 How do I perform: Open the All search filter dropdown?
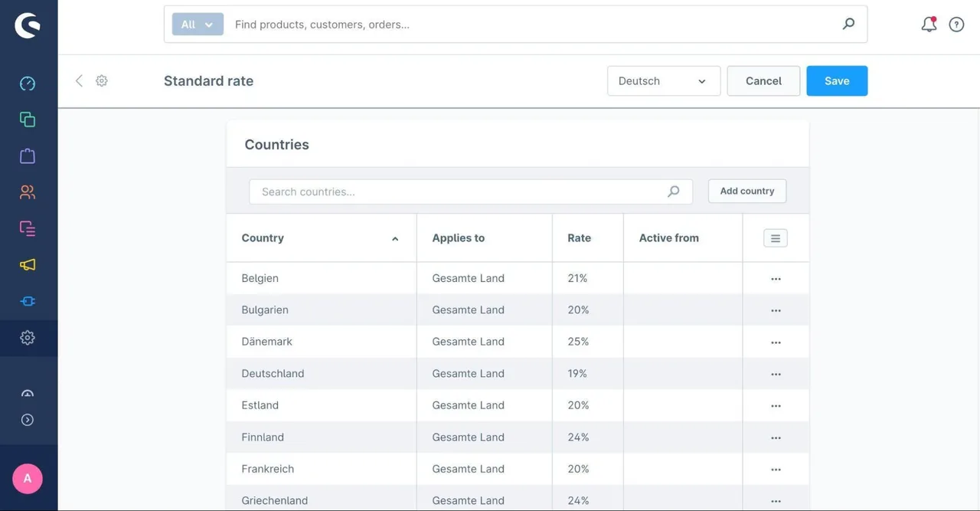pyautogui.click(x=198, y=25)
